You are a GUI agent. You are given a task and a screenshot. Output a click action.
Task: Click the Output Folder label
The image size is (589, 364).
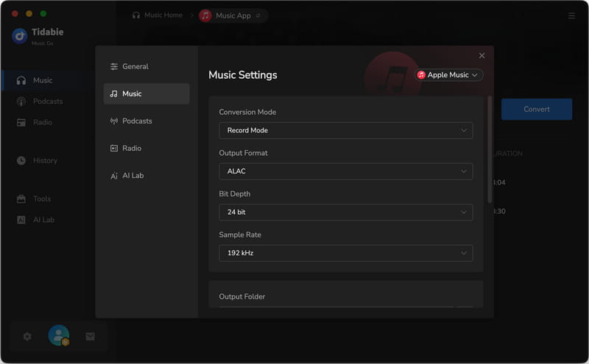(x=242, y=296)
